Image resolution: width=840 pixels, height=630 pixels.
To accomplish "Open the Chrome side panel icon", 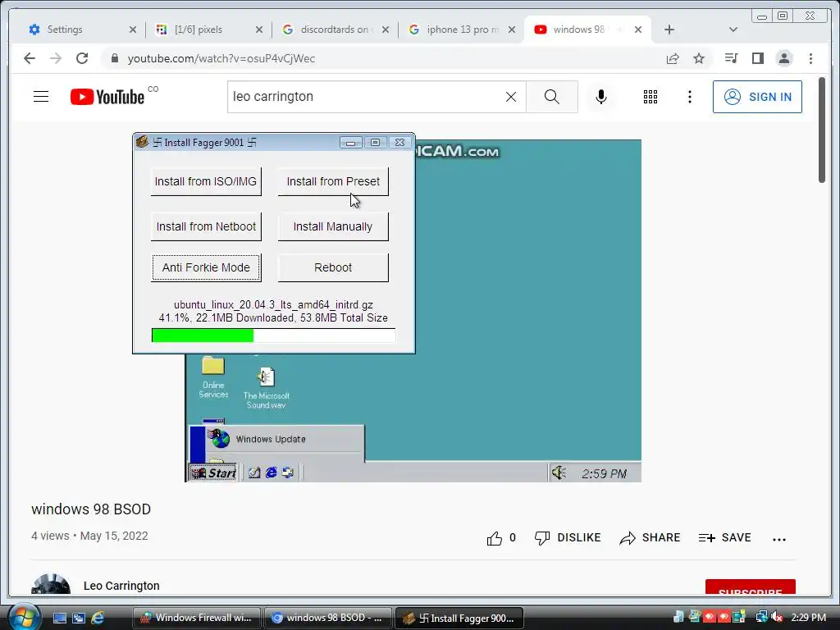I will [x=757, y=58].
